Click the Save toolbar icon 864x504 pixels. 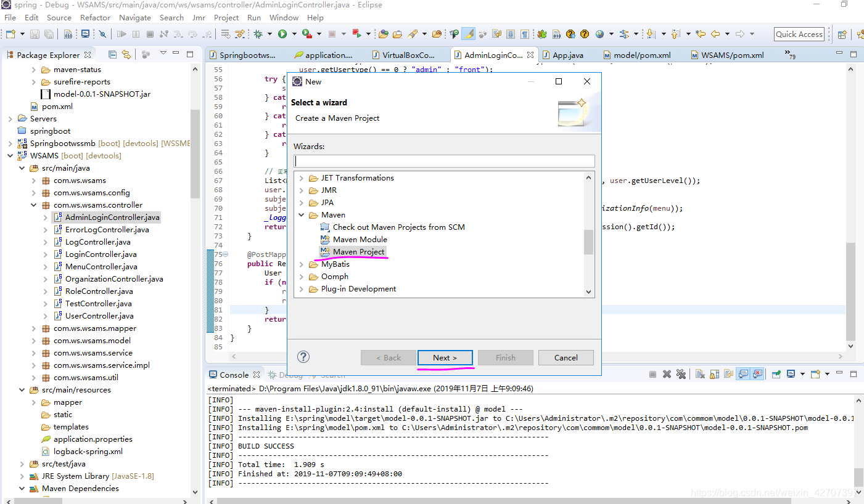coord(35,34)
